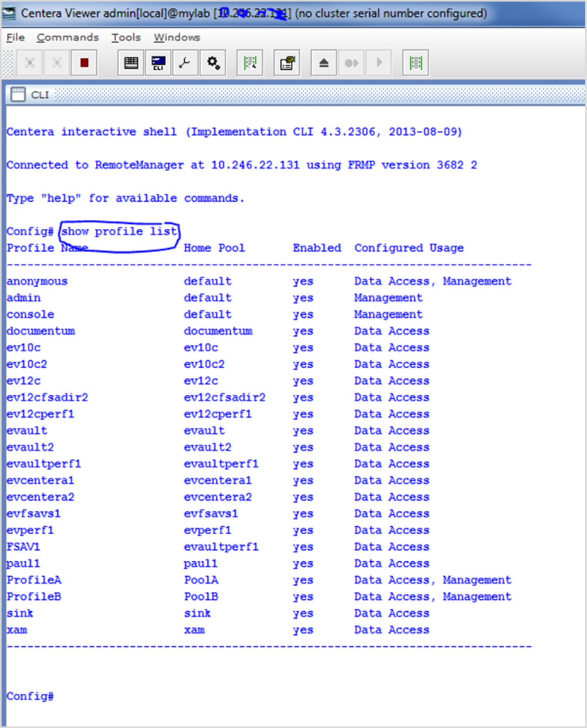Click the 'Home Pool' column header
Image resolution: width=587 pixels, height=728 pixels.
pos(214,248)
